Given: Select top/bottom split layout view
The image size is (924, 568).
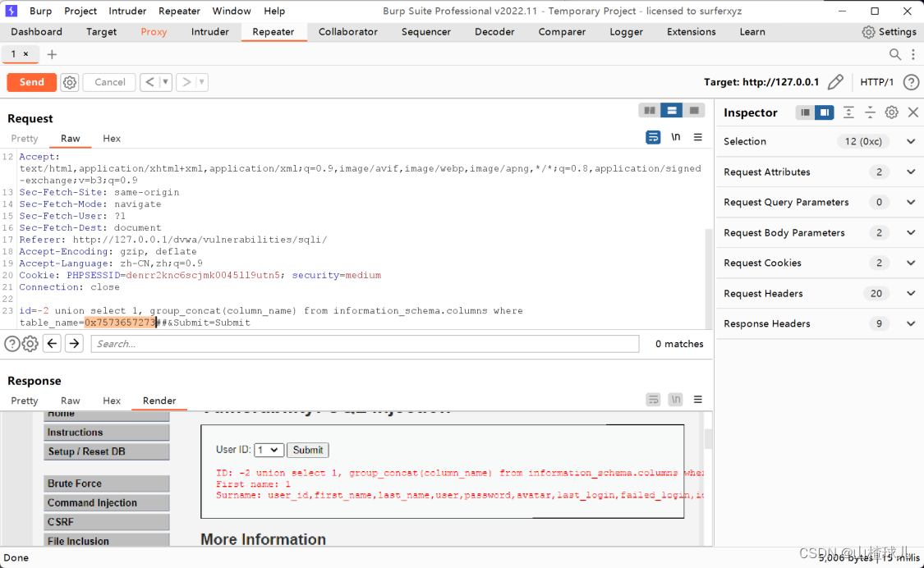Looking at the screenshot, I should [671, 110].
